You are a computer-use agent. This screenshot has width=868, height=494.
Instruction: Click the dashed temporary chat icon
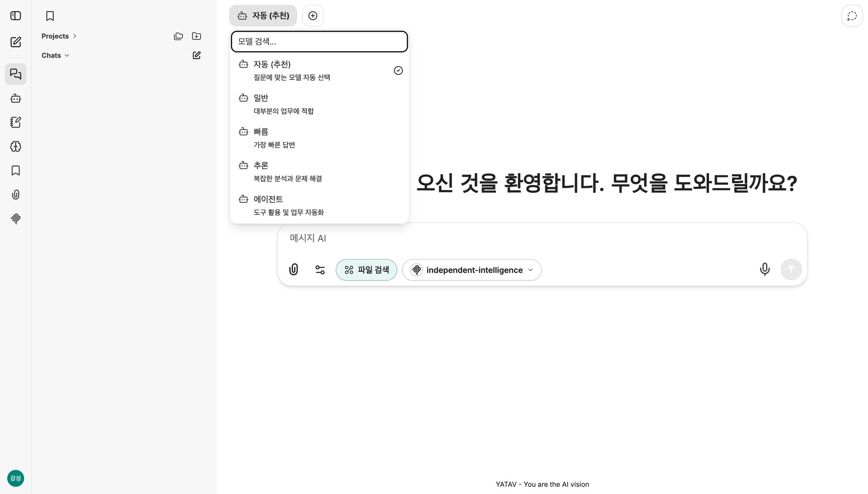(x=852, y=16)
